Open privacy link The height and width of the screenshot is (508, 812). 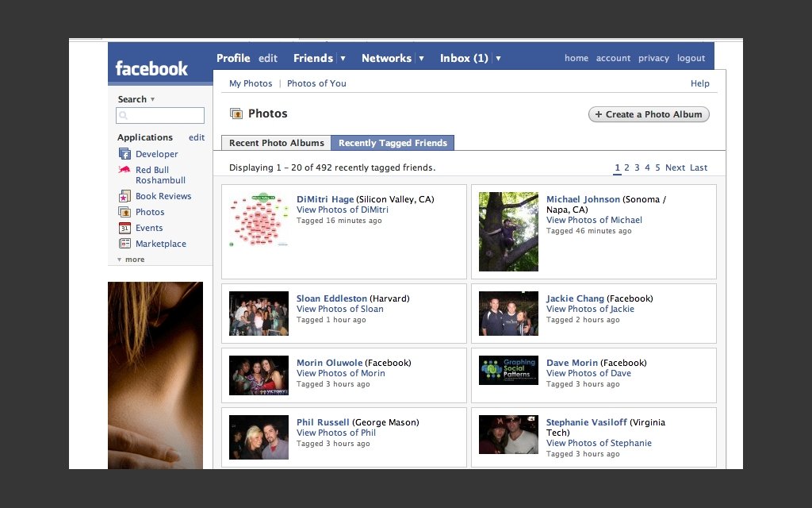coord(653,58)
